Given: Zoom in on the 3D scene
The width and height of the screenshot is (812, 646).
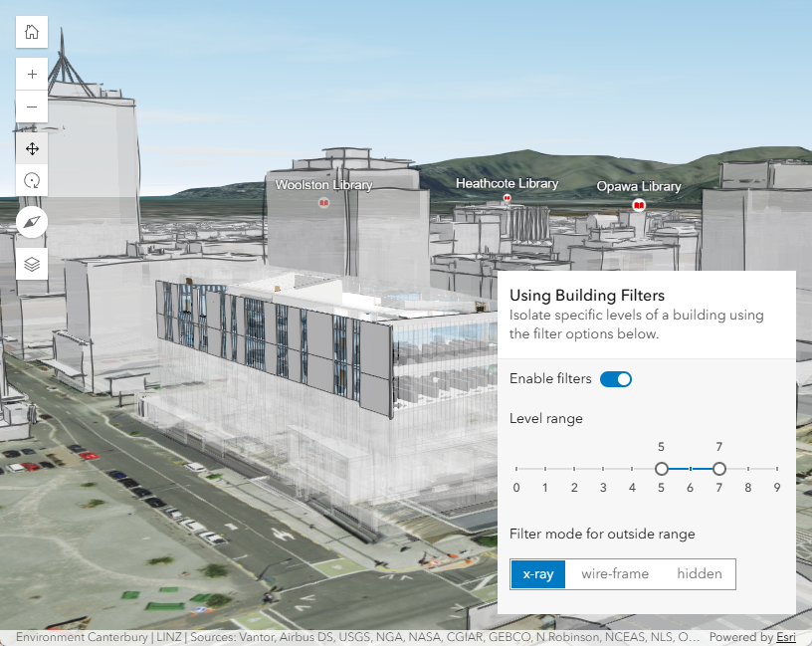Looking at the screenshot, I should click(32, 75).
